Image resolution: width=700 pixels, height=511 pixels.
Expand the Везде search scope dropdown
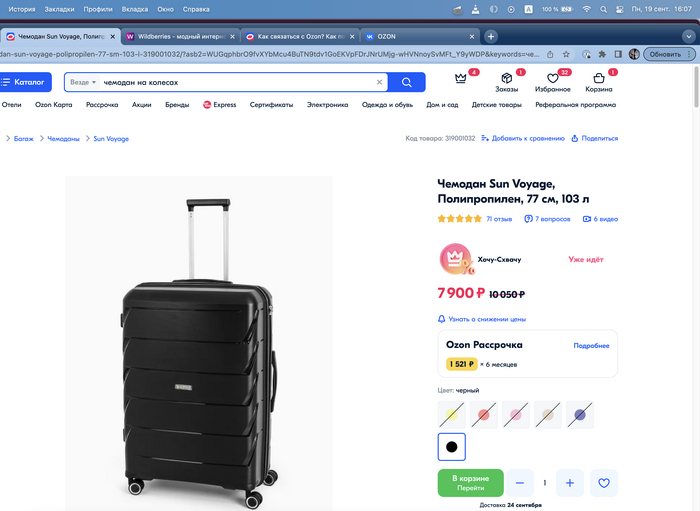(x=83, y=82)
